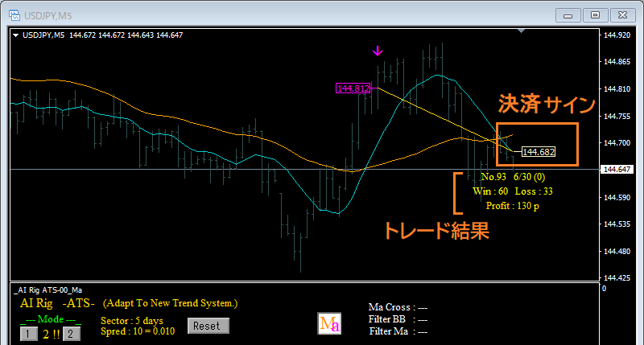Image resolution: width=644 pixels, height=345 pixels.
Task: Click the Ma logo icon
Action: tap(329, 323)
